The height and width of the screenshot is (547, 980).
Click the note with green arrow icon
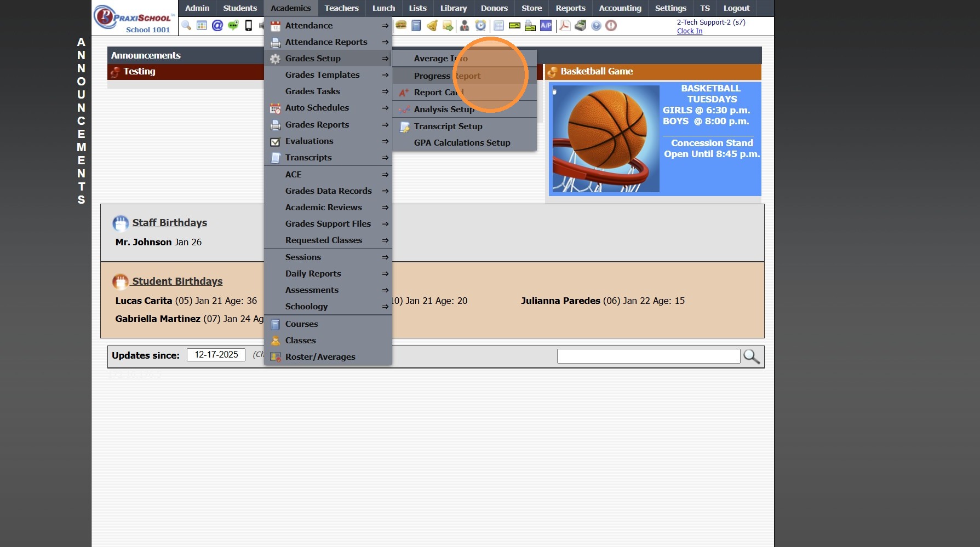pos(448,26)
